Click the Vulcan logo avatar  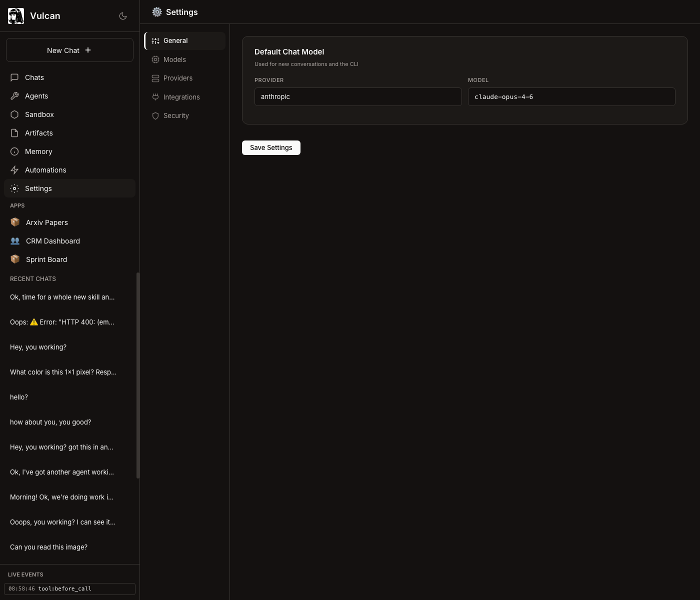[x=16, y=16]
